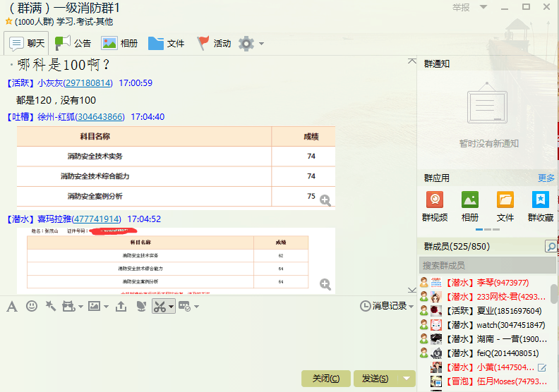
Task: Select member 李琴(9473977)
Action: (485, 283)
